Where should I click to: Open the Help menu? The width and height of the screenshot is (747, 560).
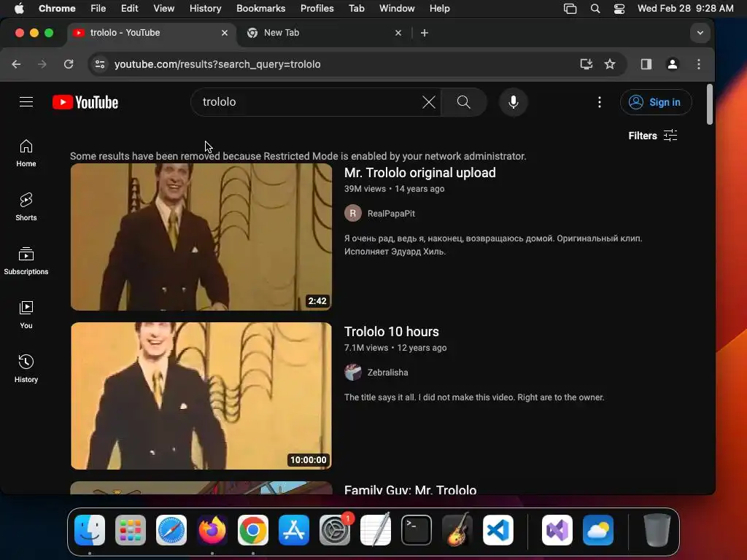click(x=439, y=9)
